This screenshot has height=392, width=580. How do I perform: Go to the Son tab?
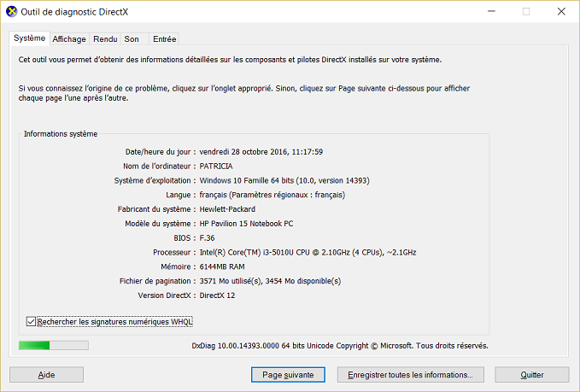coord(132,39)
